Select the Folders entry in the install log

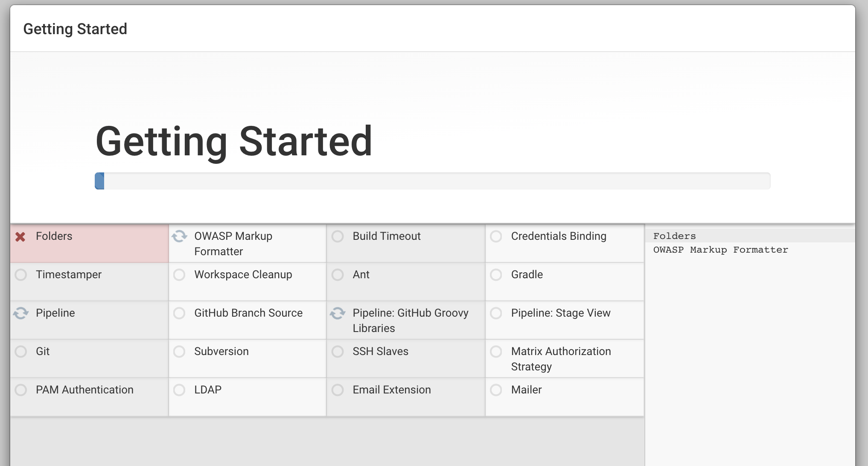coord(674,236)
